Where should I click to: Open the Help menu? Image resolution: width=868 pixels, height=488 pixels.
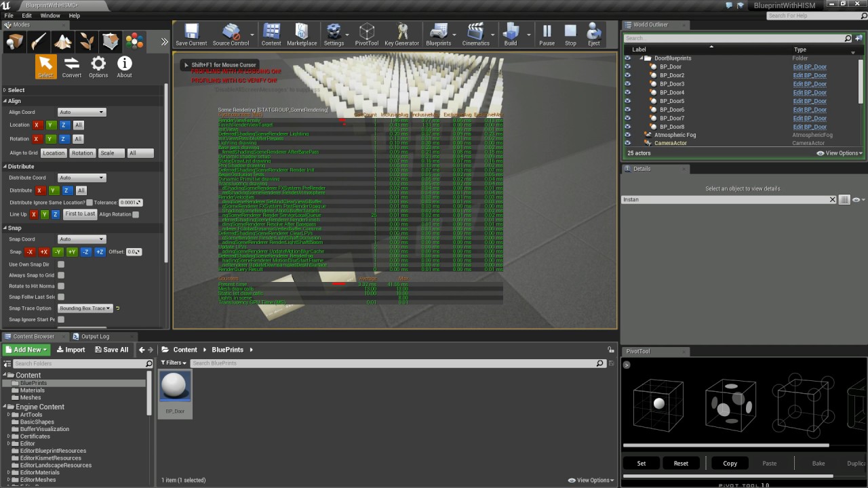click(75, 16)
